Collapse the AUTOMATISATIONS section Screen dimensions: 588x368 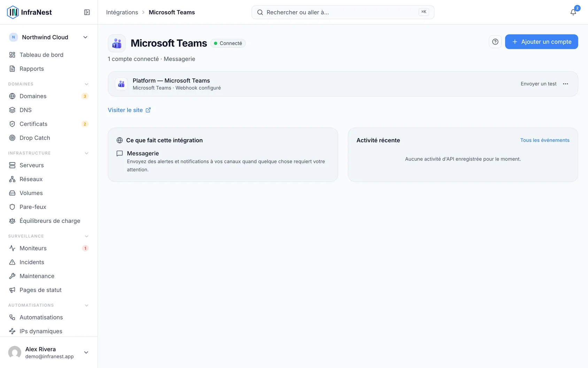(86, 305)
